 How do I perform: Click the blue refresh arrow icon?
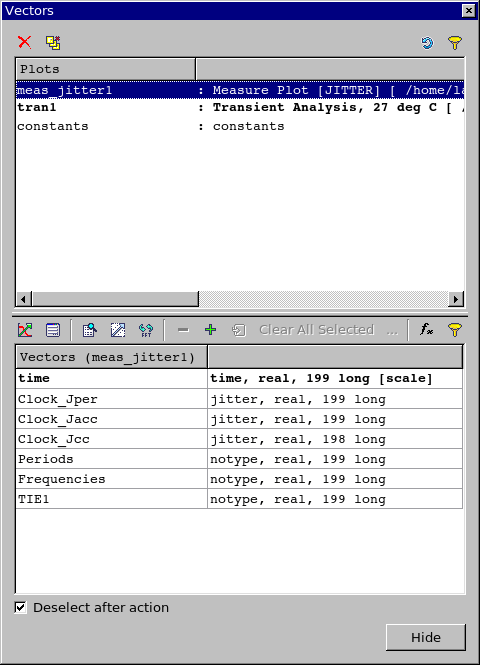427,43
